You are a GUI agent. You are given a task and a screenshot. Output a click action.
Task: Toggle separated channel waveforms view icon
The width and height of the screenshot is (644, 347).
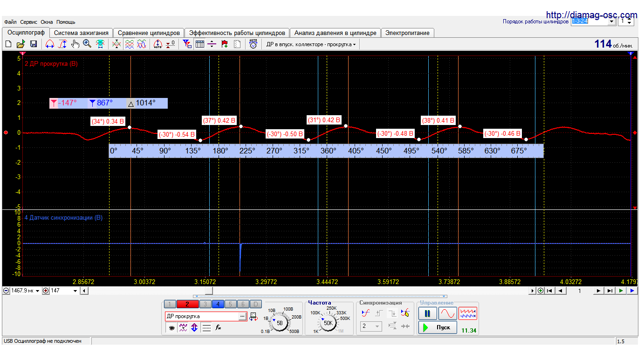coord(129,44)
